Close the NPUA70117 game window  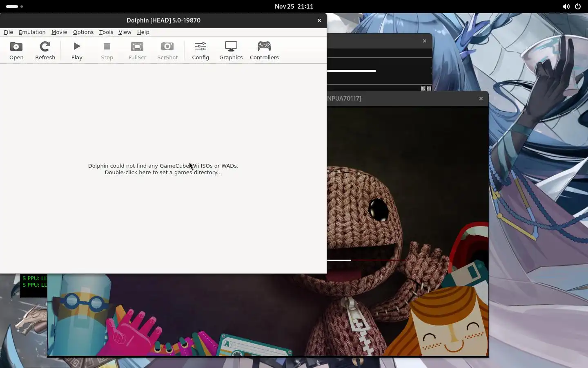(x=481, y=99)
